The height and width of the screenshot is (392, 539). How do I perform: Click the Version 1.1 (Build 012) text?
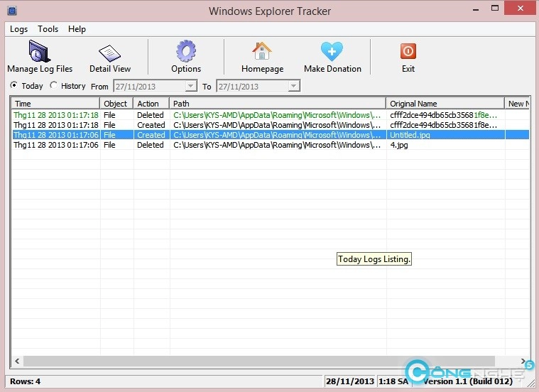pos(468,381)
